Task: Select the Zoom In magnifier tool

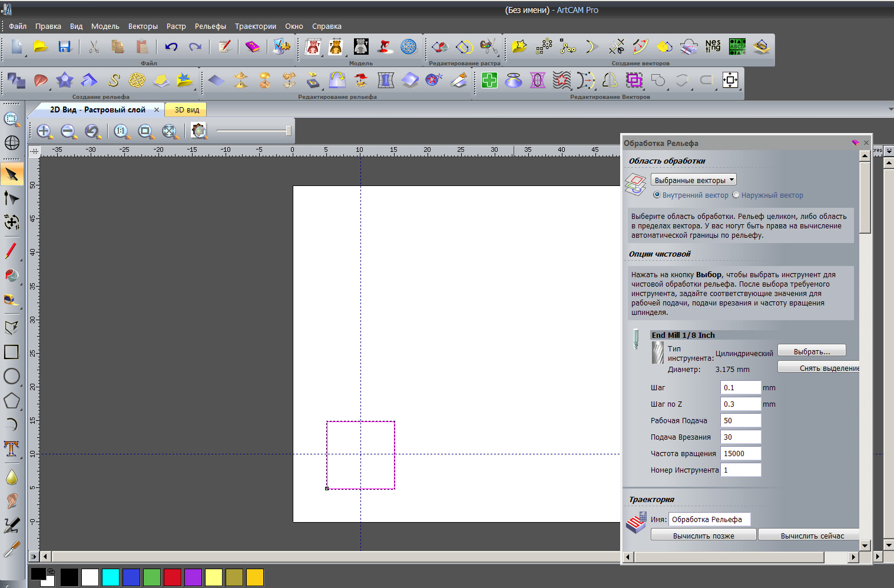Action: (x=45, y=131)
